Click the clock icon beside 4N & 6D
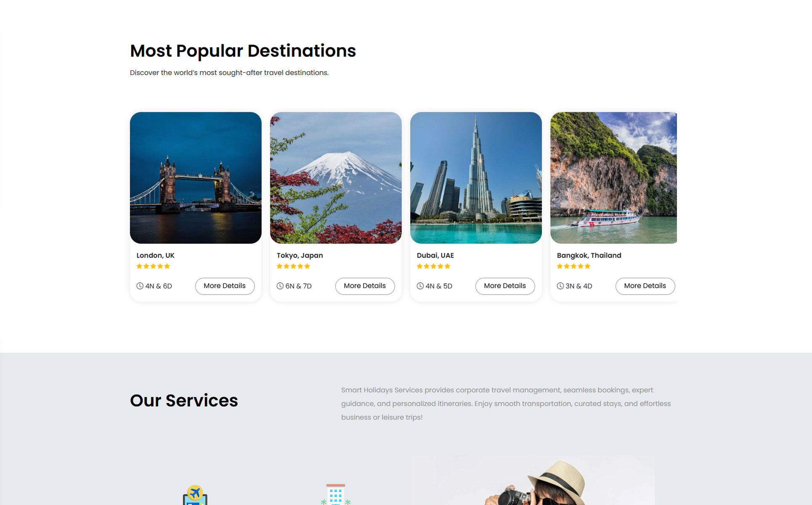Viewport: 812px width, 505px height. pyautogui.click(x=140, y=286)
